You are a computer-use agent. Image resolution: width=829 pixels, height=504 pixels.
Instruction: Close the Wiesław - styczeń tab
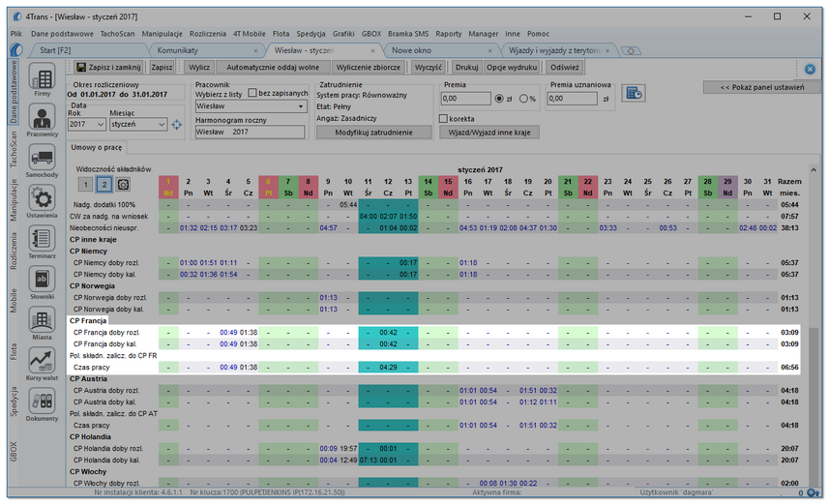[x=372, y=50]
